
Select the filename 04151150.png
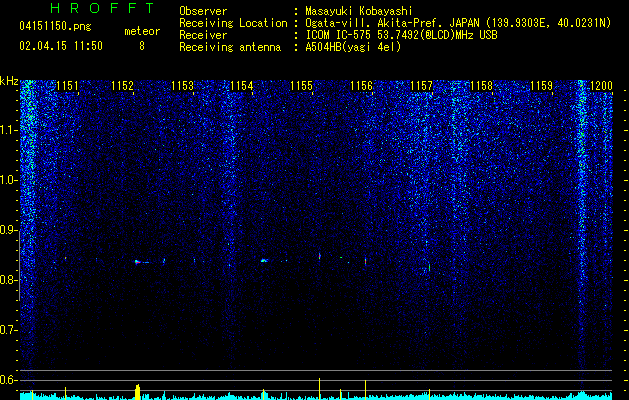pos(55,27)
